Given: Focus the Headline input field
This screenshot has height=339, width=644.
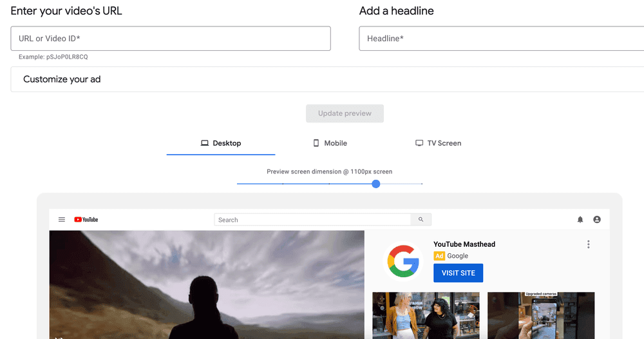Looking at the screenshot, I should [502, 39].
